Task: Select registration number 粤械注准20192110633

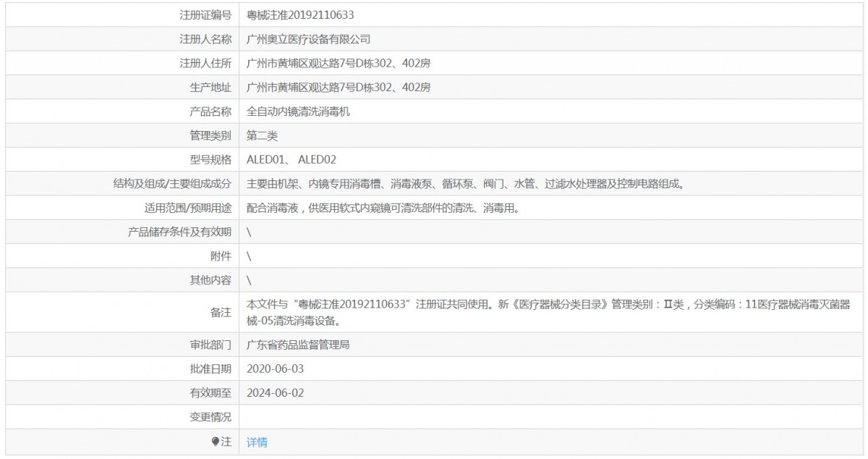Action: 300,14
